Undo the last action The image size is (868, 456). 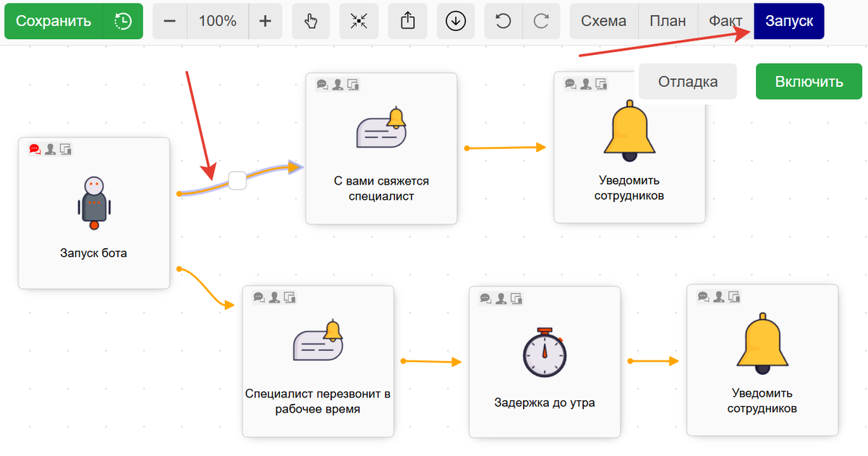(503, 21)
